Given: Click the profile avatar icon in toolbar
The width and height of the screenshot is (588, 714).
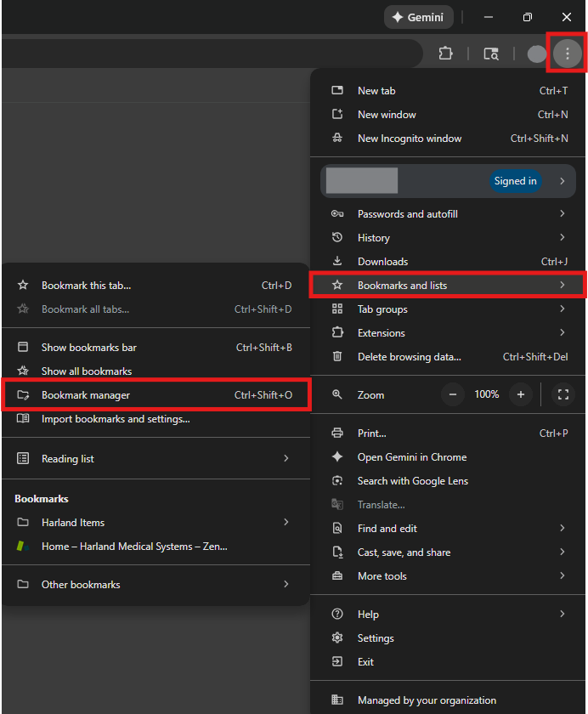Looking at the screenshot, I should (x=536, y=54).
